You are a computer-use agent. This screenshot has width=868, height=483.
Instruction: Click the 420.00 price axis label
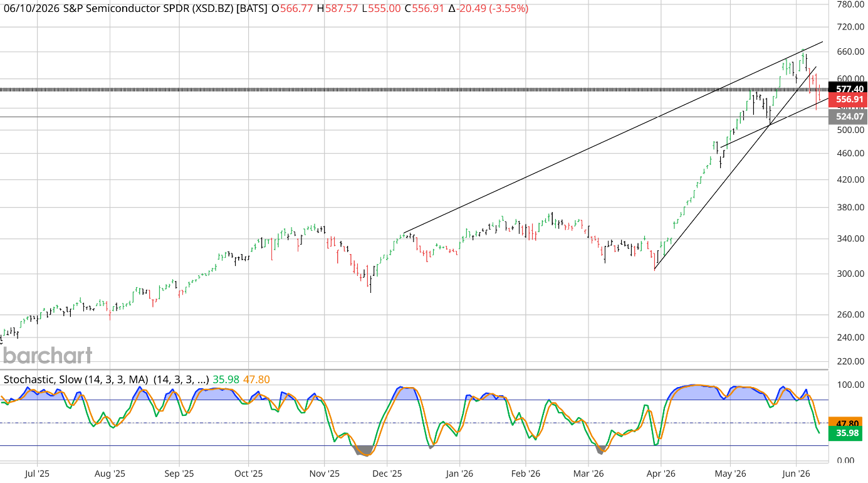point(850,179)
